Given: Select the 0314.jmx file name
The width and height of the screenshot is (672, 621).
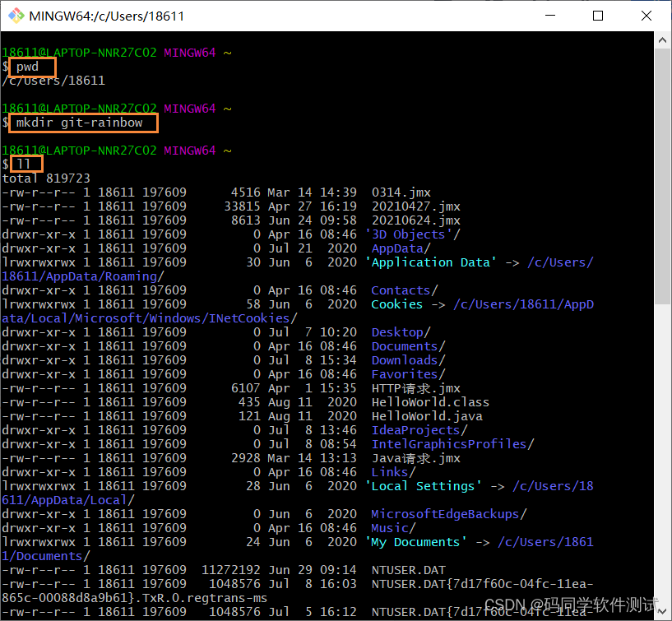Looking at the screenshot, I should (401, 192).
